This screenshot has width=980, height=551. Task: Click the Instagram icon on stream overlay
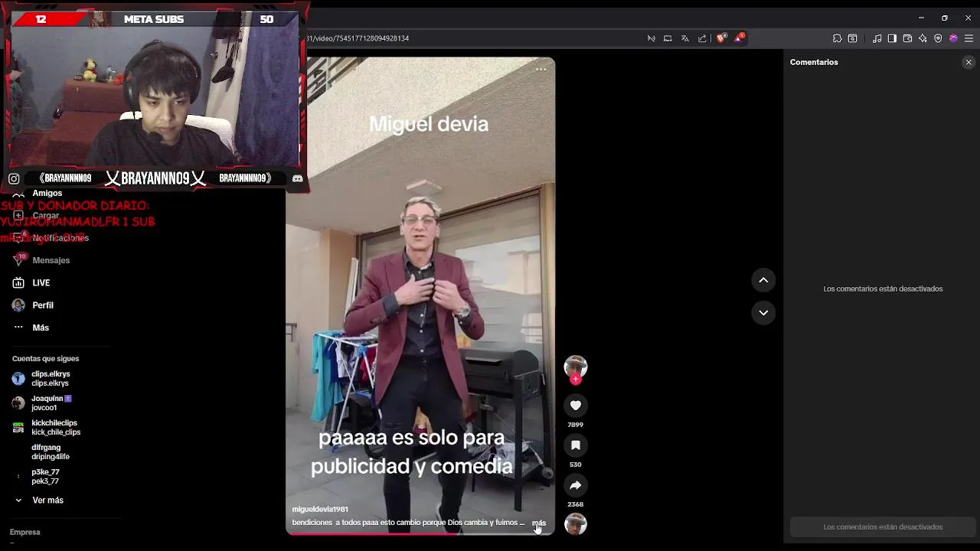pos(14,178)
